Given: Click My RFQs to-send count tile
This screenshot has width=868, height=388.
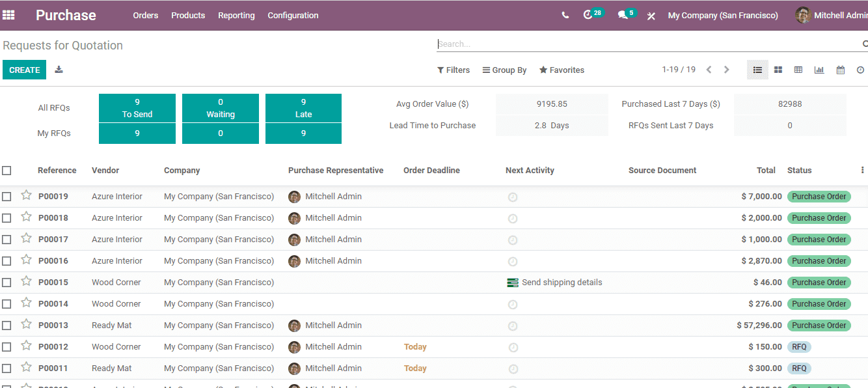Looking at the screenshot, I should [137, 133].
